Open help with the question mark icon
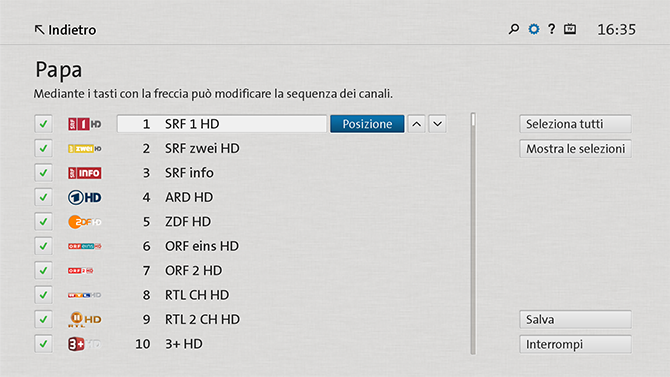670x377 pixels. (x=552, y=29)
